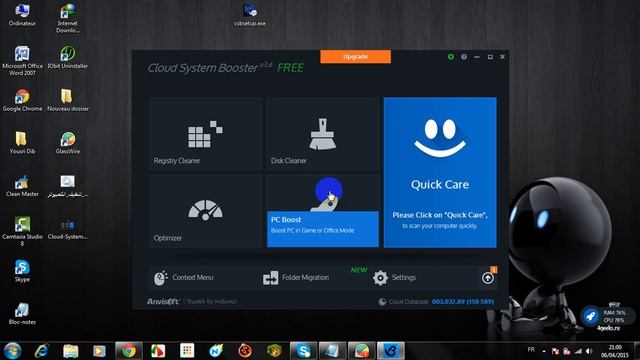Open media player from taskbar

pyautogui.click(x=99, y=351)
